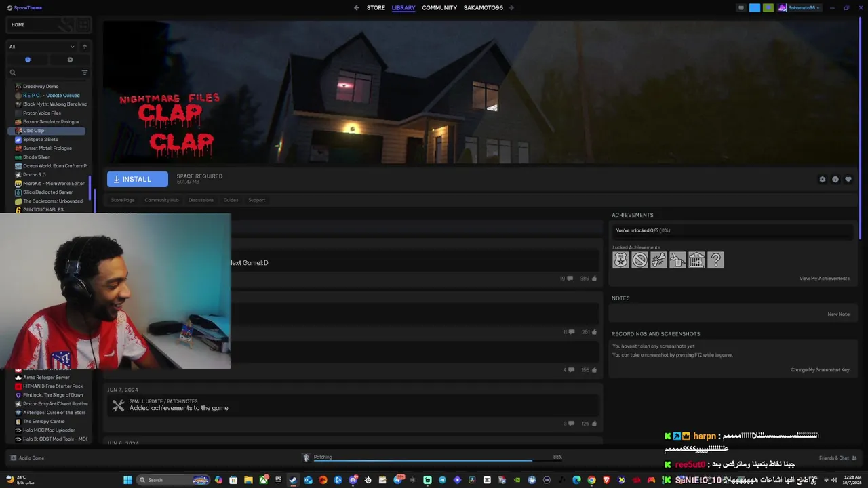Open the advanced library filter options icon
This screenshot has height=488, width=868.
(85, 73)
